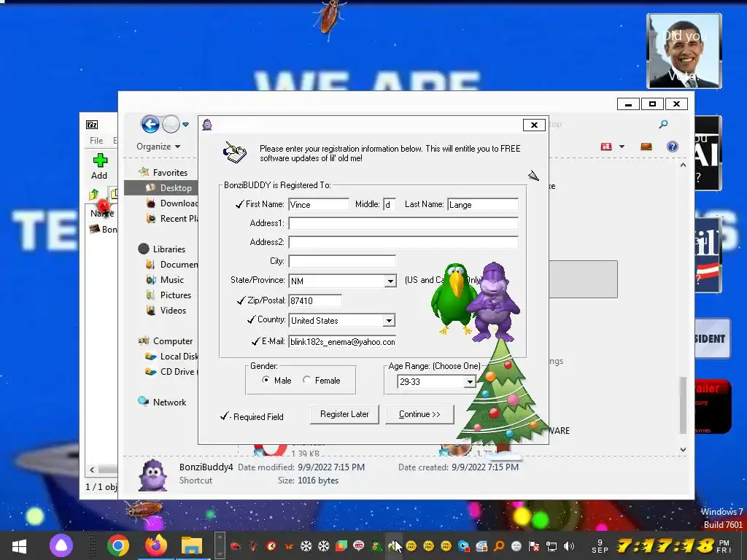Screen dimensions: 747x560
Task: Select the Female gender radio button
Action: click(306, 380)
